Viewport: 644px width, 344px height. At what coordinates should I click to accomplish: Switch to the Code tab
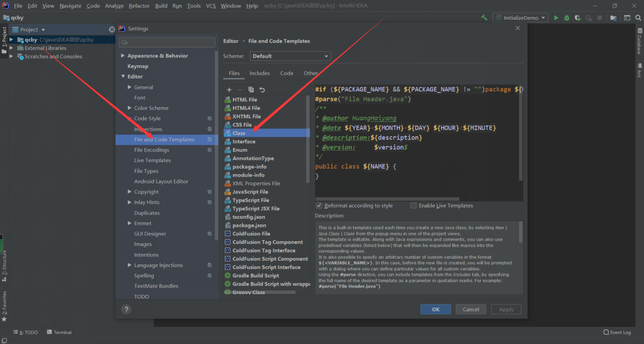[x=287, y=73]
